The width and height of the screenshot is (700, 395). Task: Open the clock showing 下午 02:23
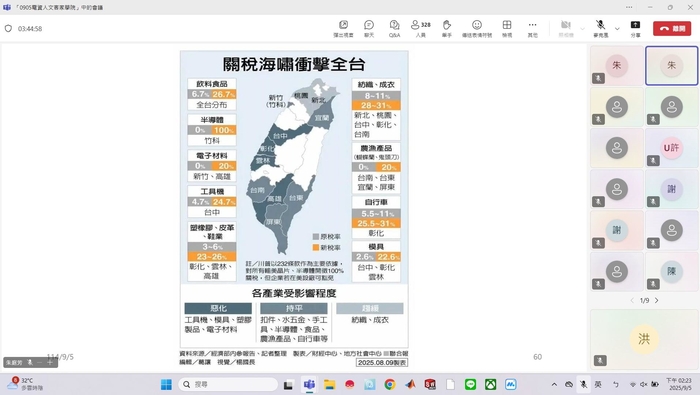[679, 384]
